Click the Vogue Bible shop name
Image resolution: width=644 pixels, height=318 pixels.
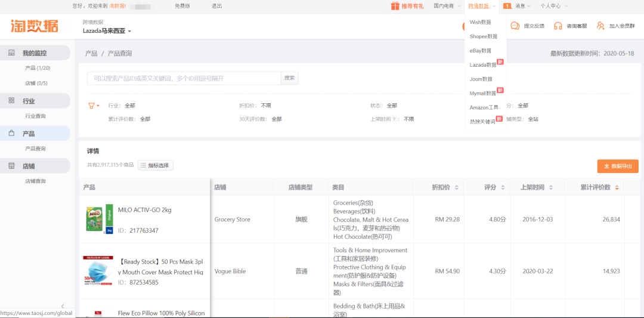(x=230, y=271)
